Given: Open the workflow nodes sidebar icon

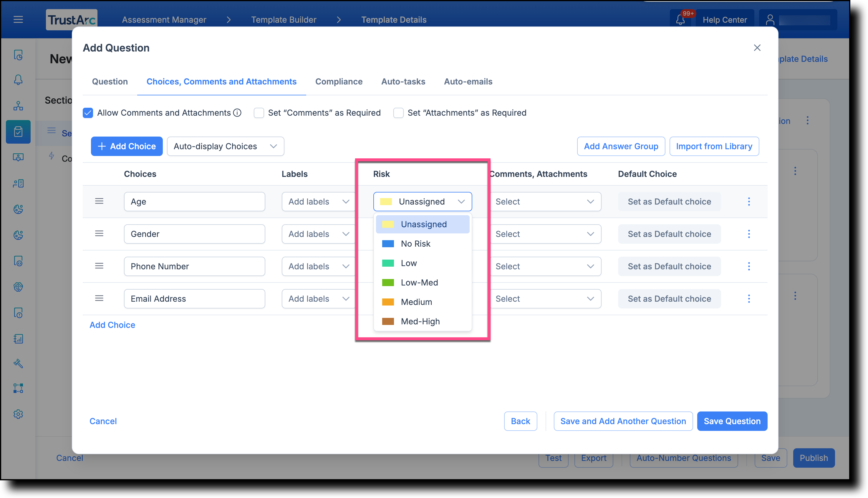Looking at the screenshot, I should 18,388.
